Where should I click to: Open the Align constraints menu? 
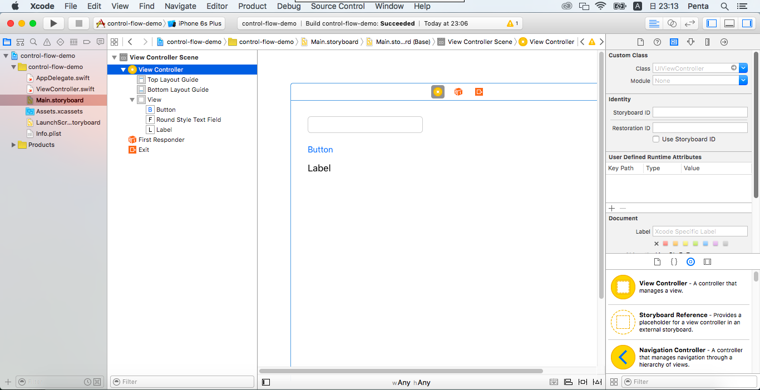568,382
